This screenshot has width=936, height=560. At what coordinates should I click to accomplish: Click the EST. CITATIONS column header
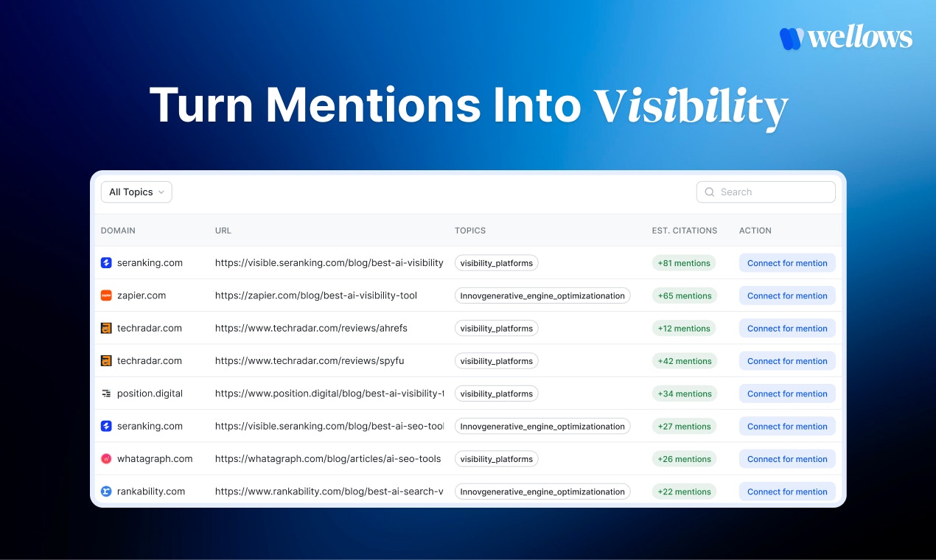tap(685, 231)
